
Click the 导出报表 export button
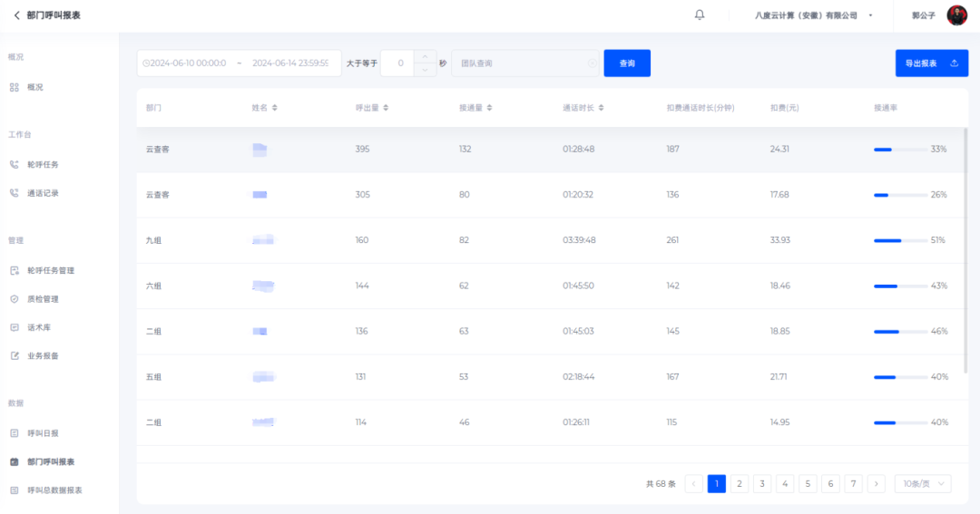(x=932, y=63)
